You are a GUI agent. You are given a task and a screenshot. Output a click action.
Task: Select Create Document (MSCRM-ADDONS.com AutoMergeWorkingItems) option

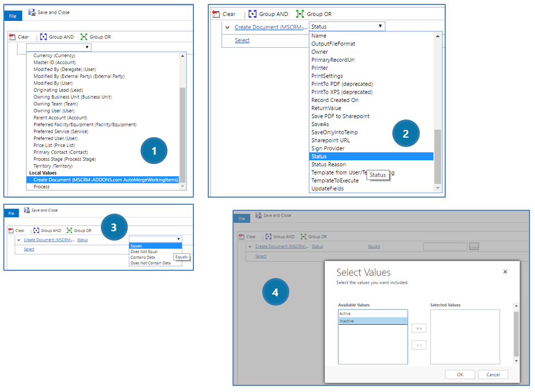(102, 180)
